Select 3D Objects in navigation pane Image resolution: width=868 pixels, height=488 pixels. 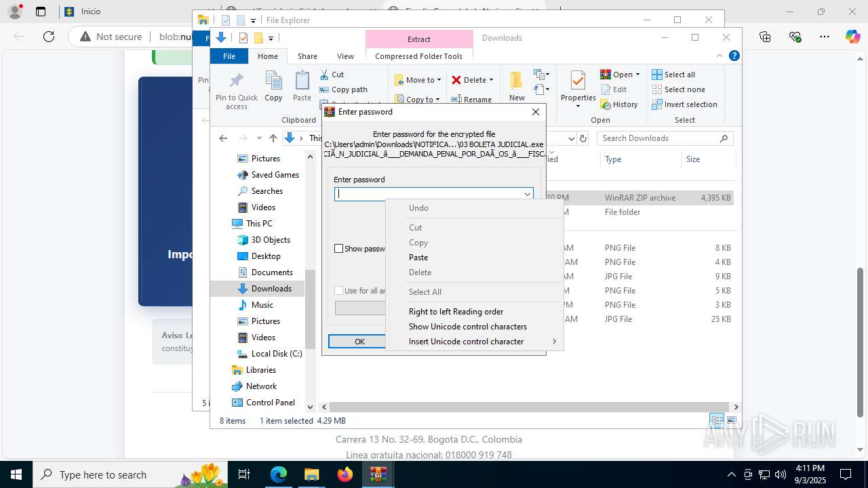(271, 240)
